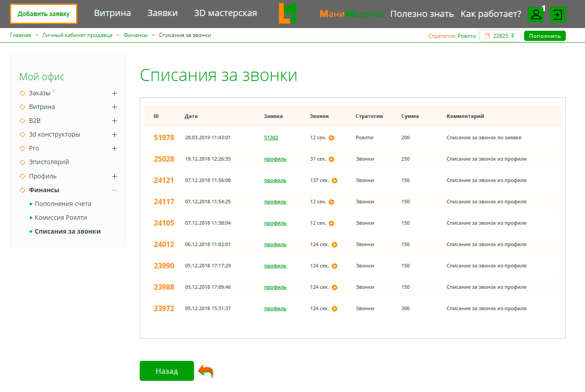Open профиль link in row 23972
This screenshot has width=585, height=392.
coord(275,309)
